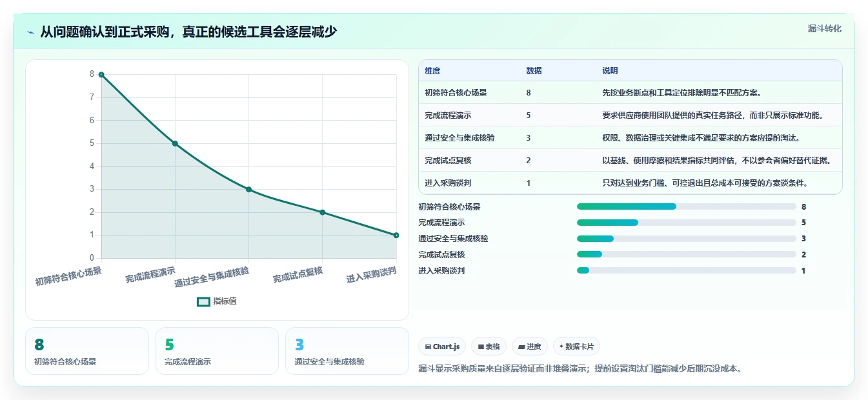This screenshot has height=400, width=868.
Task: Click the description starting 只对达到业务门槛
Action: (705, 183)
